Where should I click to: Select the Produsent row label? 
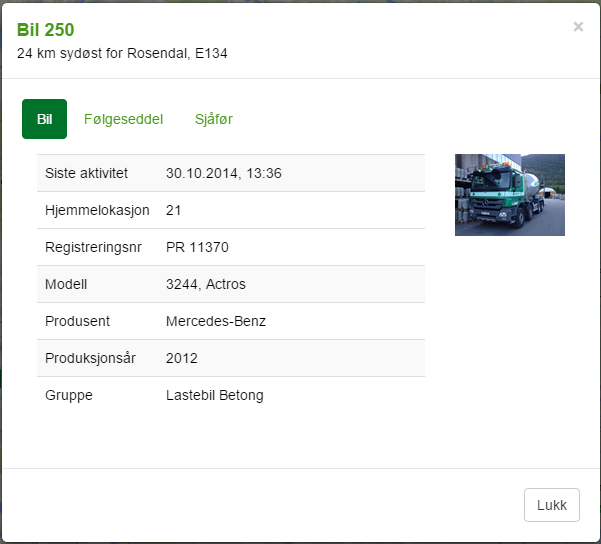coord(77,321)
